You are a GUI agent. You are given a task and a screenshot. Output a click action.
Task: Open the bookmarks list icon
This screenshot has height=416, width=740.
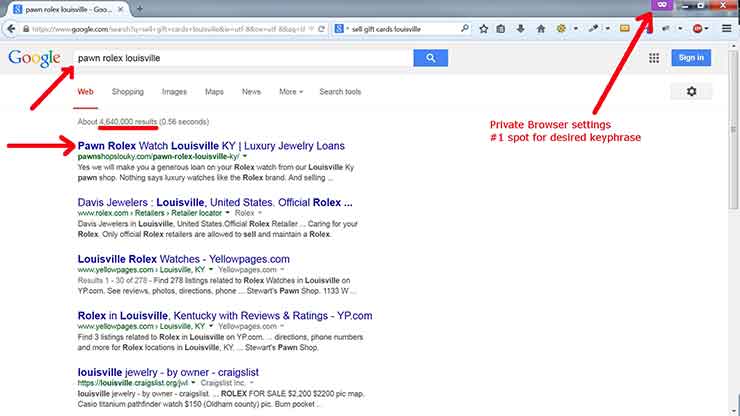(501, 29)
